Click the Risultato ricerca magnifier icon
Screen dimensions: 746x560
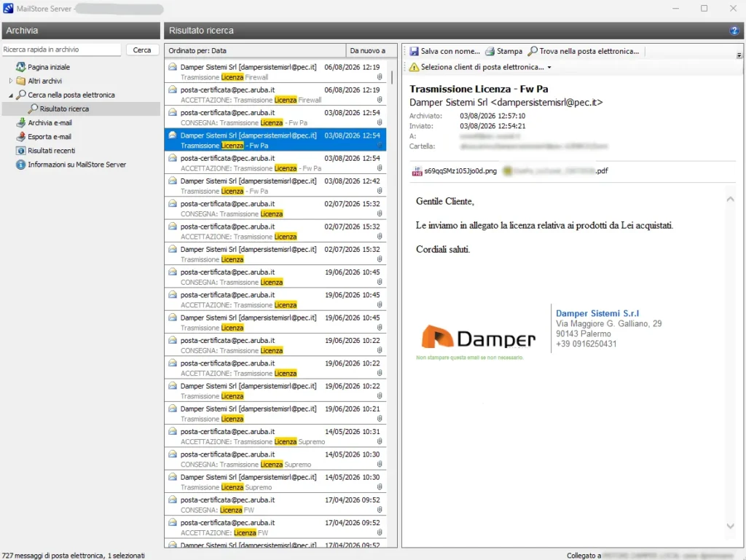coord(33,109)
